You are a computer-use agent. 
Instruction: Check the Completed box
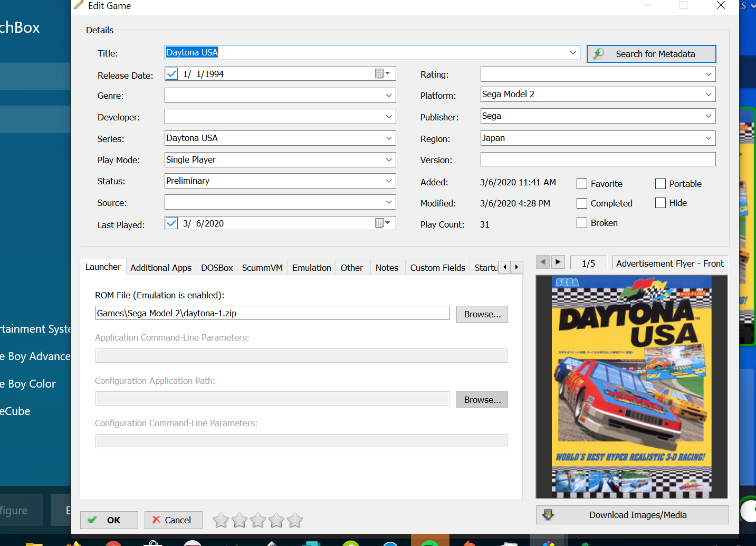coord(582,203)
